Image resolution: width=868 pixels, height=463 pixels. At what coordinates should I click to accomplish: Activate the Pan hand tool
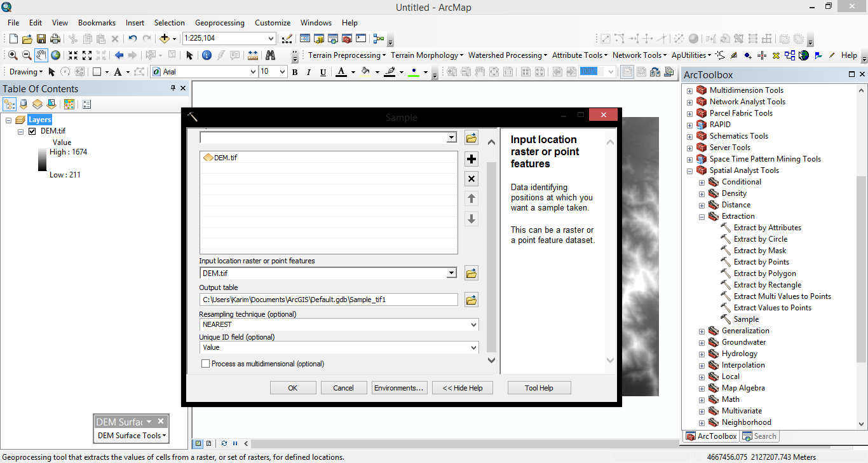[x=41, y=55]
